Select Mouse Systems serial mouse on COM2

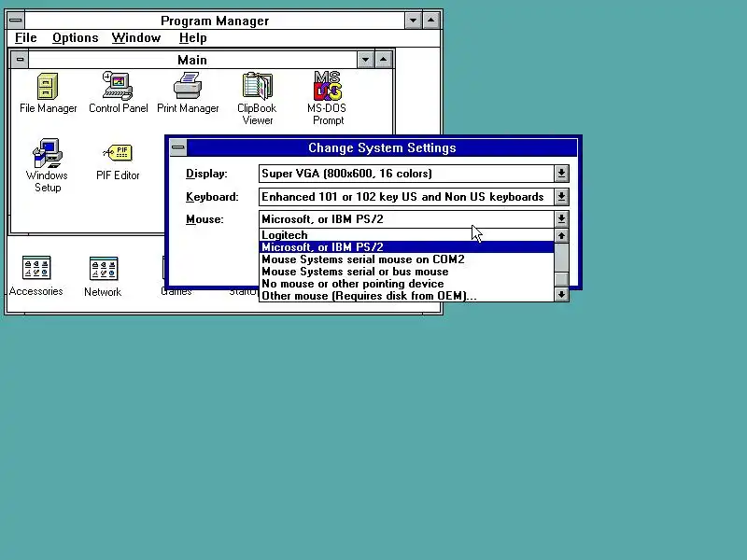tap(407, 259)
